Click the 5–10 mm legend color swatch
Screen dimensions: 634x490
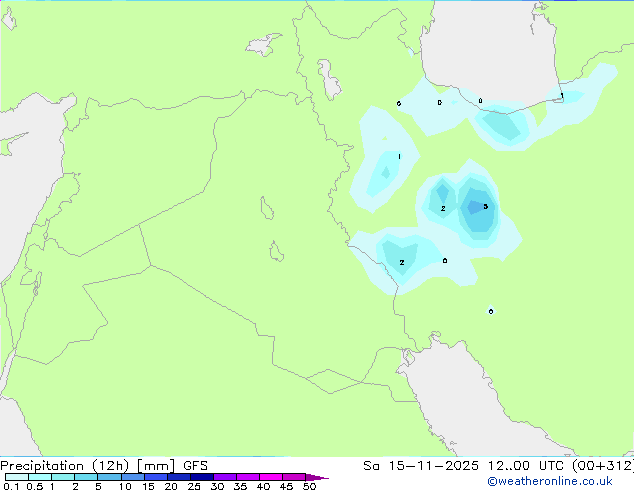(x=110, y=477)
